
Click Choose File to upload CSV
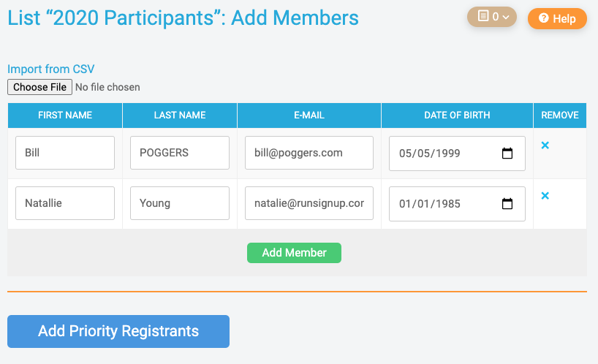(39, 87)
